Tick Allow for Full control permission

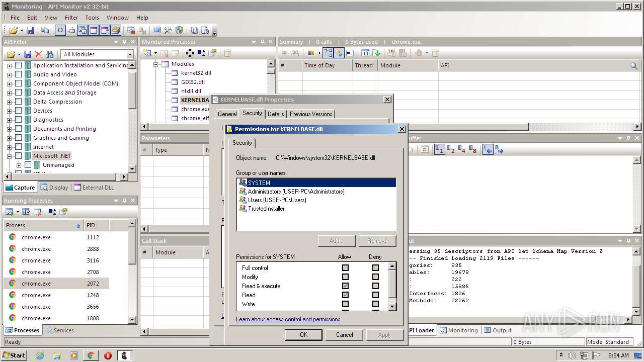click(345, 268)
